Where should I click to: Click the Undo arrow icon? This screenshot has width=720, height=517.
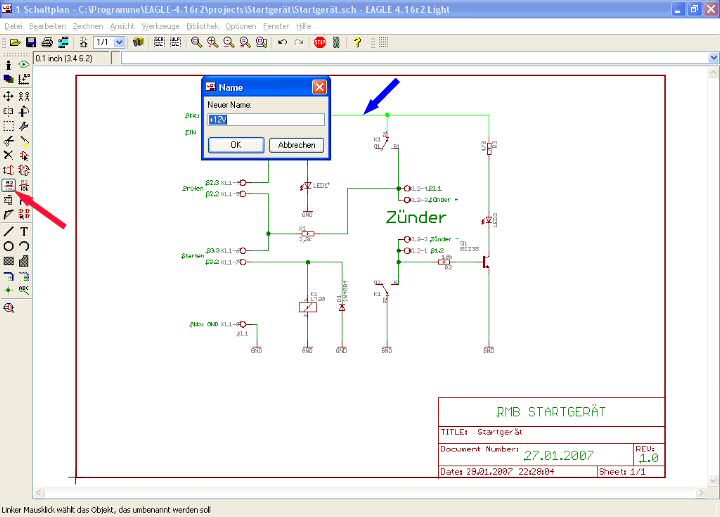[283, 43]
